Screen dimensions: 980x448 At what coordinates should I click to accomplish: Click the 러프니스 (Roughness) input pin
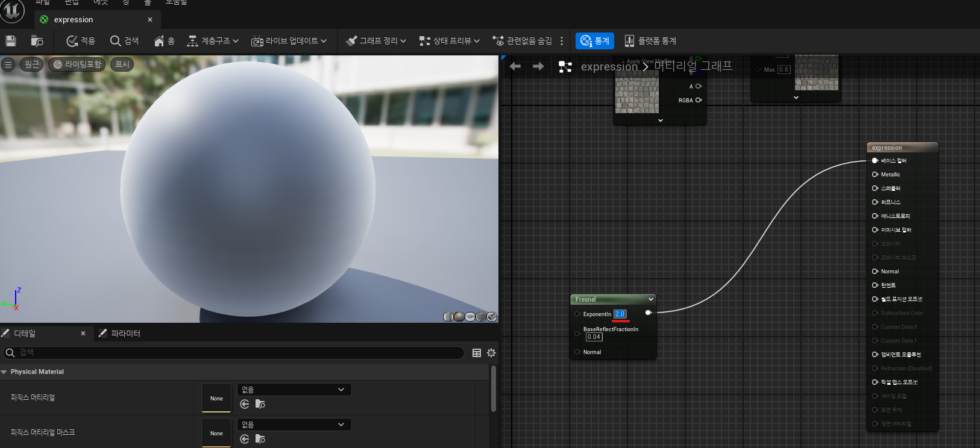(x=875, y=202)
